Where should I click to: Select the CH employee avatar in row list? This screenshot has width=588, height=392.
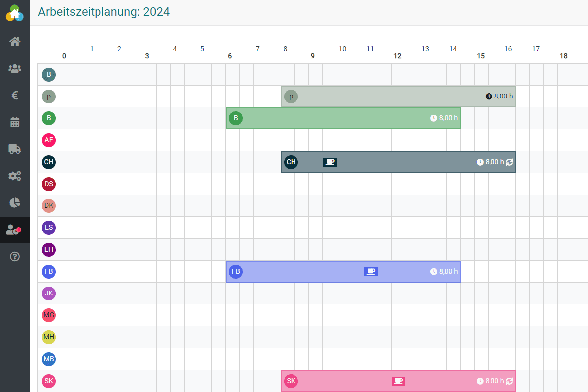tap(49, 162)
